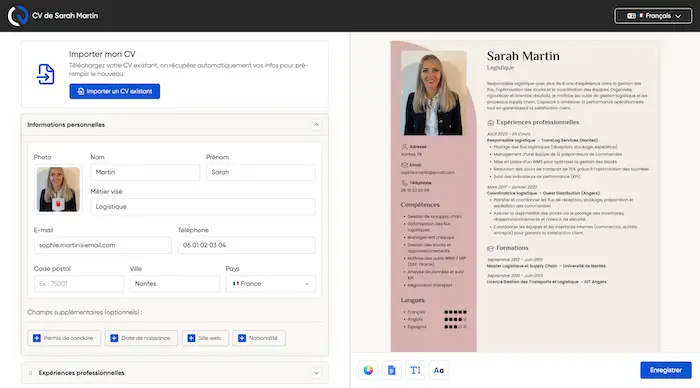The image size is (700, 388).
Task: Click the CV template document icon
Action: (x=392, y=370)
